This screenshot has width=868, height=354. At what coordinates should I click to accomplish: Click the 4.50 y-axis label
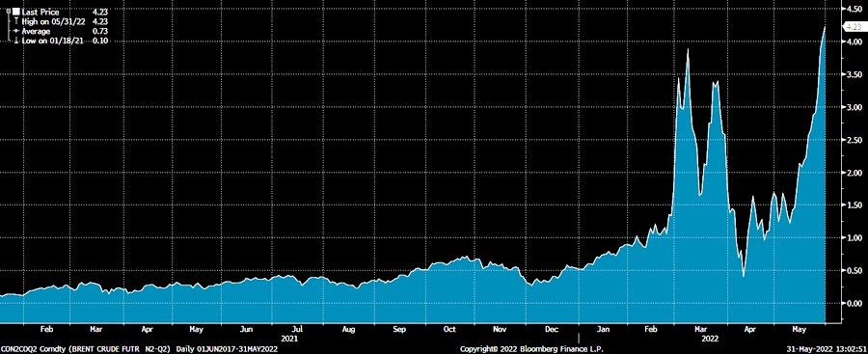(x=854, y=9)
